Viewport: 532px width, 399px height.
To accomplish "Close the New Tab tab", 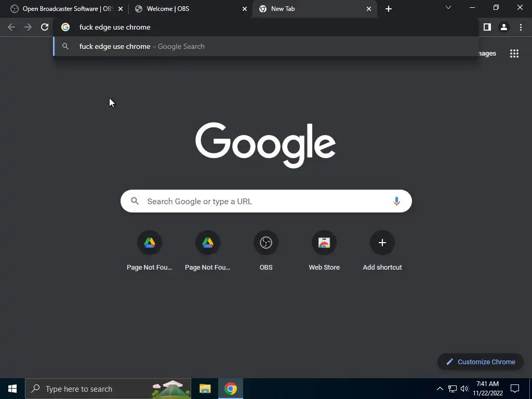I will coord(369,9).
